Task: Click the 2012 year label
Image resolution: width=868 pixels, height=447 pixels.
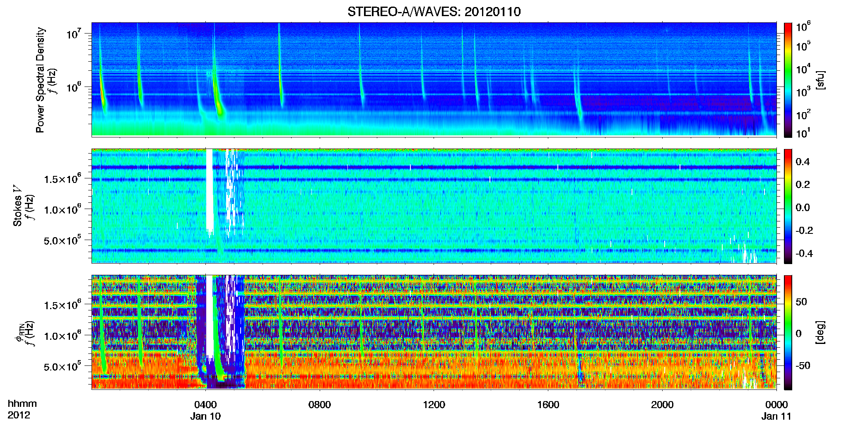Action: click(19, 415)
